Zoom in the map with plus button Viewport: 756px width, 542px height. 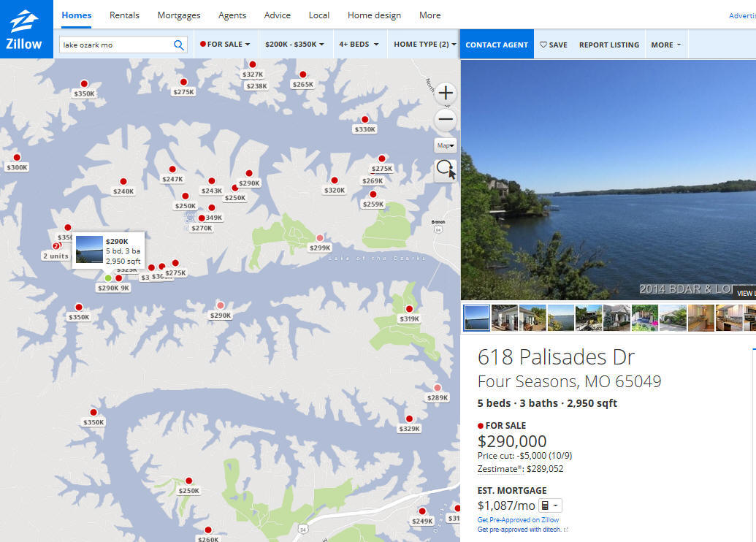pos(446,93)
